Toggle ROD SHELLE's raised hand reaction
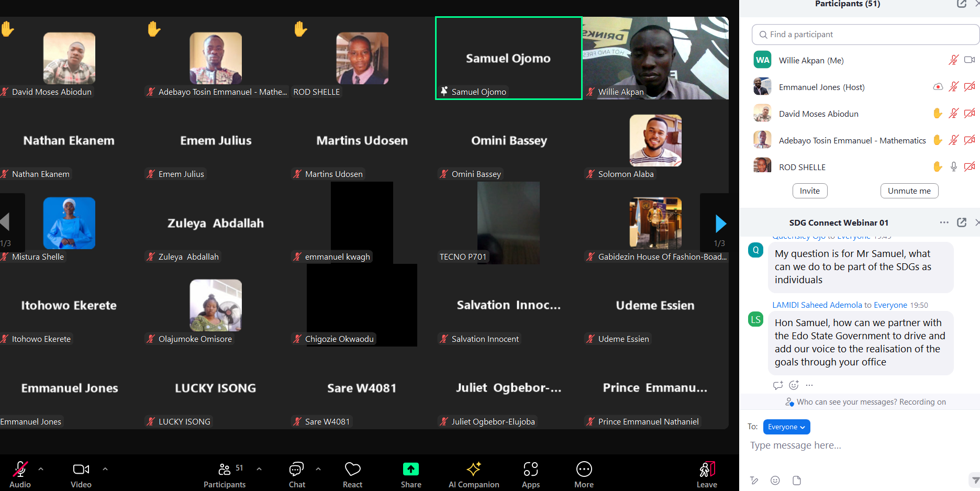 click(x=938, y=166)
